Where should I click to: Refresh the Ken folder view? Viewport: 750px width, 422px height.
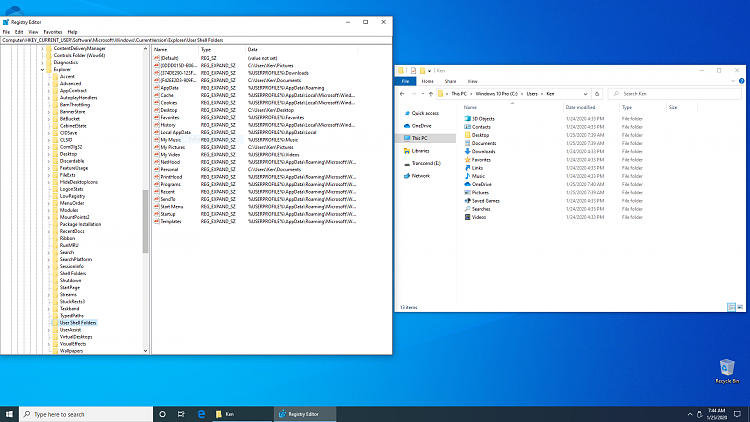(x=596, y=94)
